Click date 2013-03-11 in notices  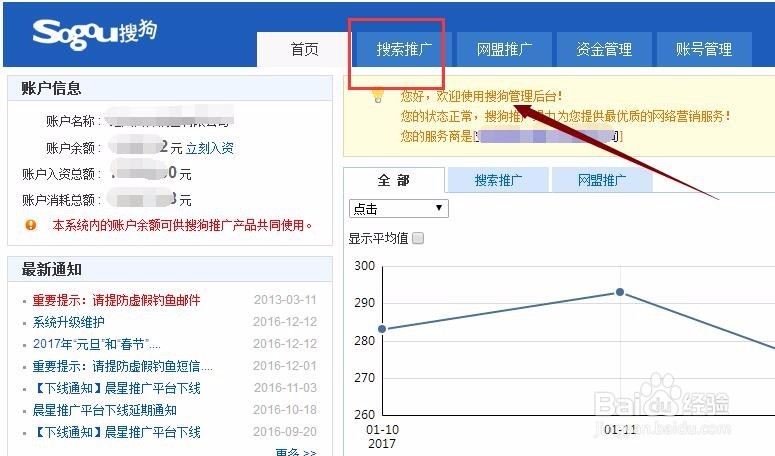coord(285,300)
